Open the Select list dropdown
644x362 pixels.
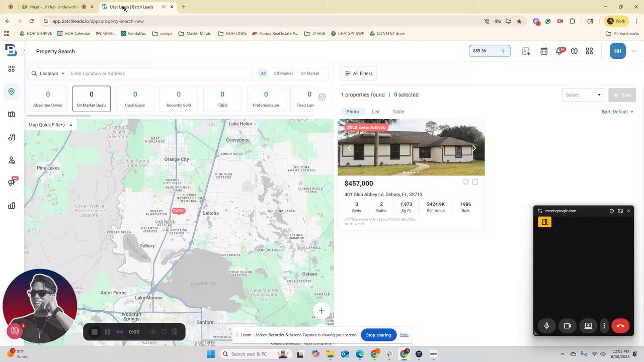tap(583, 95)
